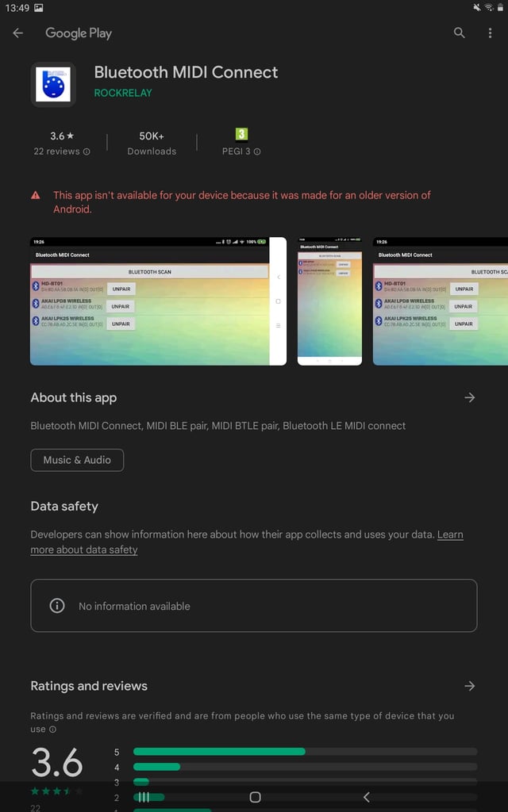Open the search magnifier icon
The height and width of the screenshot is (812, 508).
pyautogui.click(x=459, y=33)
